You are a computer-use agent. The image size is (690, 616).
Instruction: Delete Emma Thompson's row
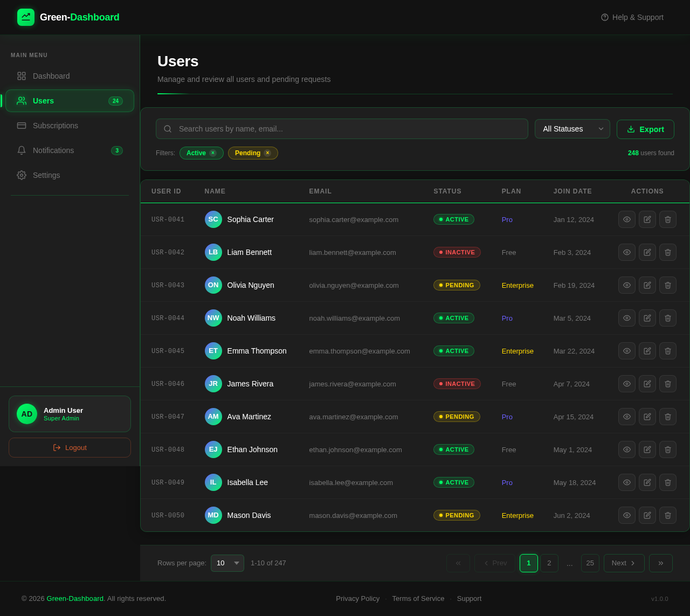tap(668, 351)
